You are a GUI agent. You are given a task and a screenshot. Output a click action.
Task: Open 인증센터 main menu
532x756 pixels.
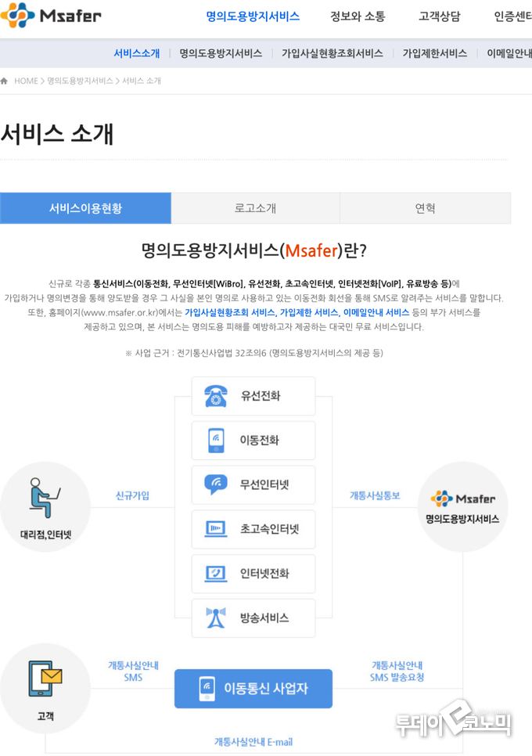[x=512, y=16]
